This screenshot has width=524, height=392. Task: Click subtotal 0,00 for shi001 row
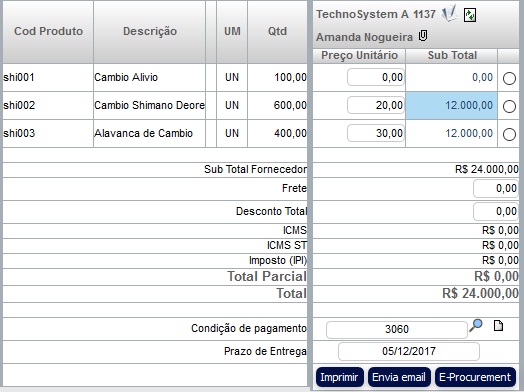(x=451, y=78)
